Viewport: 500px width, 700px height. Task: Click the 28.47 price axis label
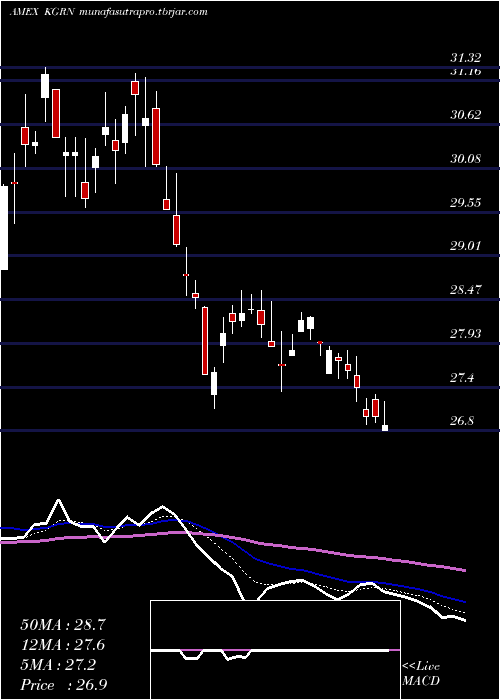click(x=466, y=290)
